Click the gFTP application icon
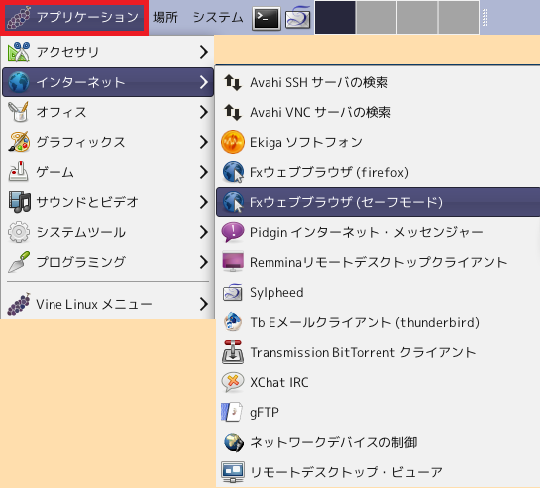Screen dimensions: 540x488 (232, 412)
